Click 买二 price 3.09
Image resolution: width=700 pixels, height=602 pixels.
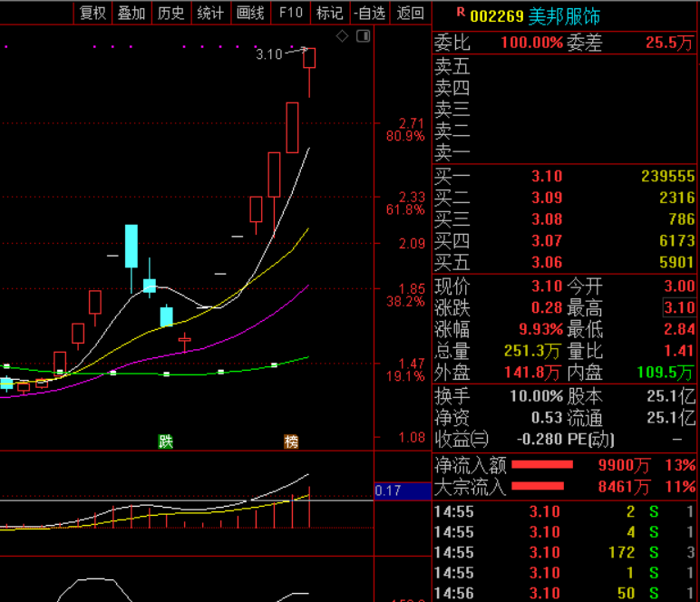tap(547, 198)
